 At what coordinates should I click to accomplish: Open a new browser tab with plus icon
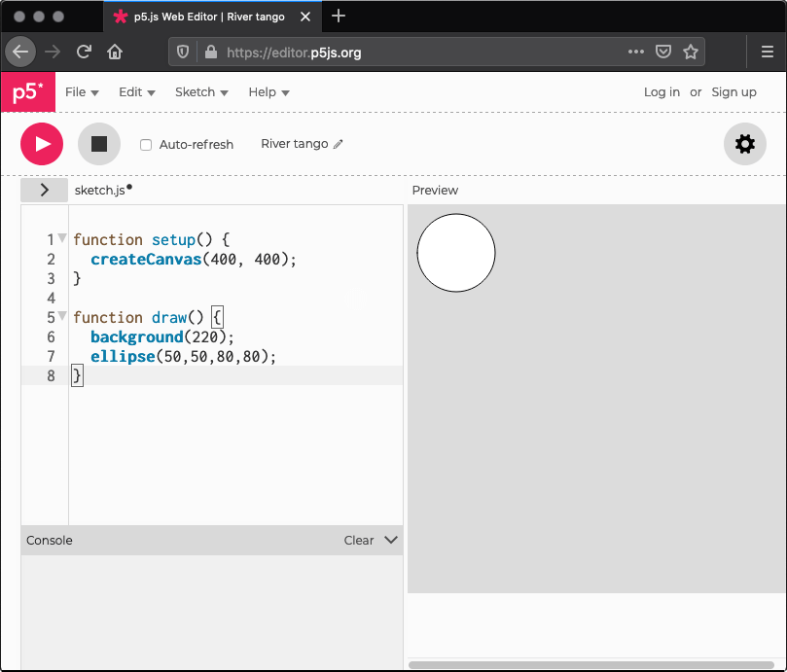(339, 17)
